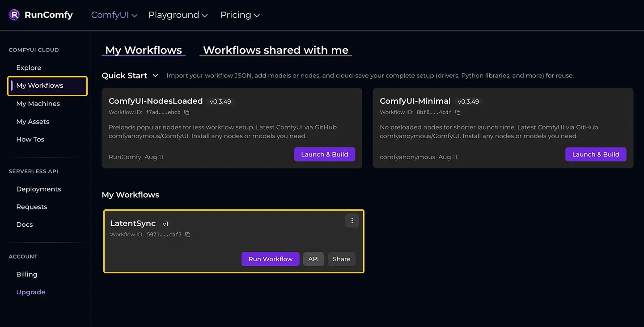Click the v0.3.49 badge on ComfyUI-NodesLoaded
The image size is (644, 327).
(x=220, y=102)
